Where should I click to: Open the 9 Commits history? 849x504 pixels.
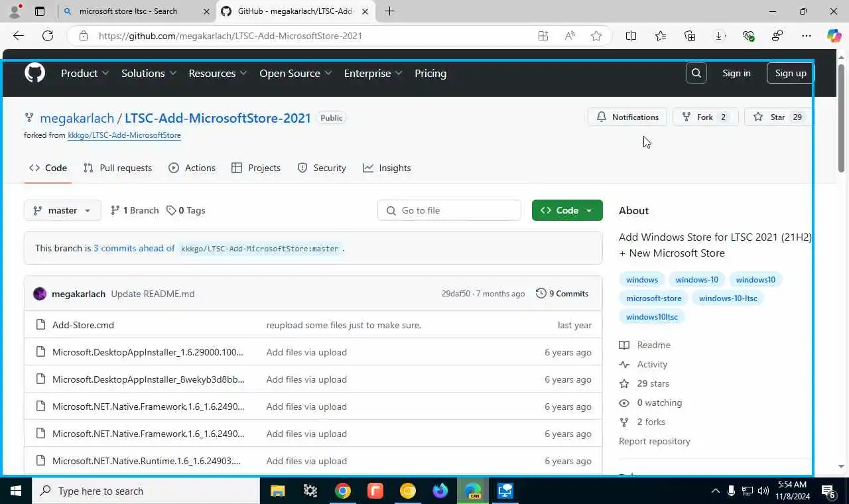tap(562, 294)
